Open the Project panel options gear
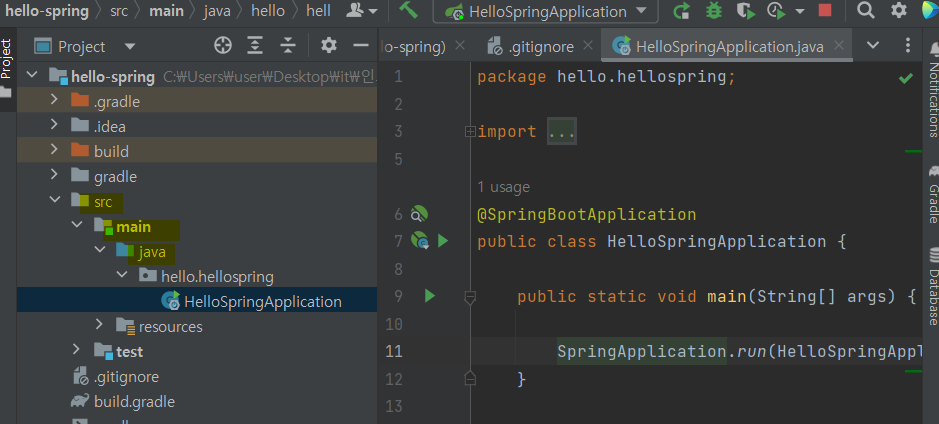939x424 pixels. click(329, 46)
